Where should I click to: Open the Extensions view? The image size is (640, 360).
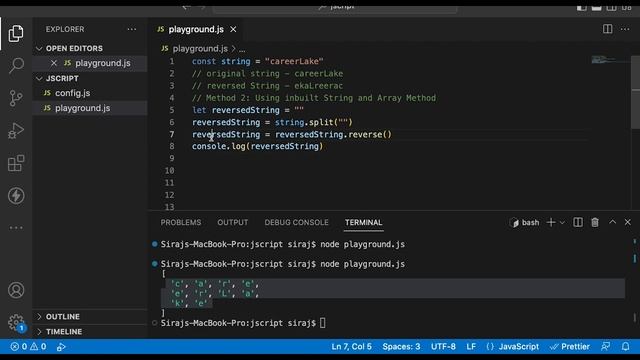16,163
